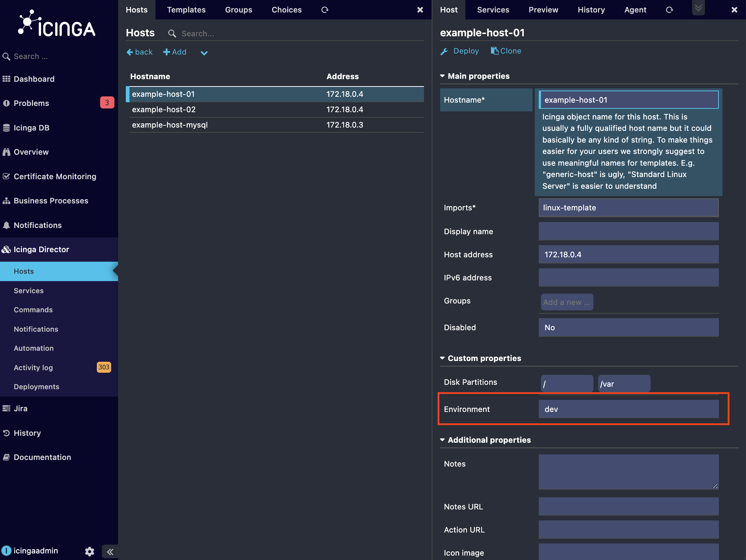Click the Action URL field
The image size is (746, 560).
628,530
